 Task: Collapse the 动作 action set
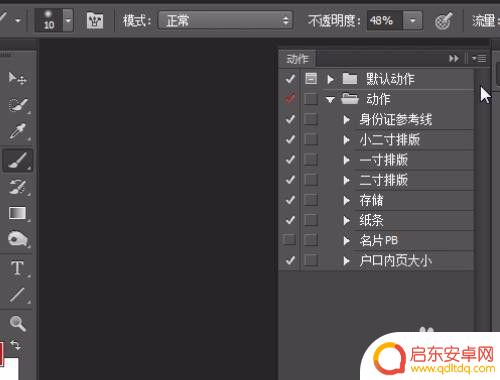[x=330, y=99]
